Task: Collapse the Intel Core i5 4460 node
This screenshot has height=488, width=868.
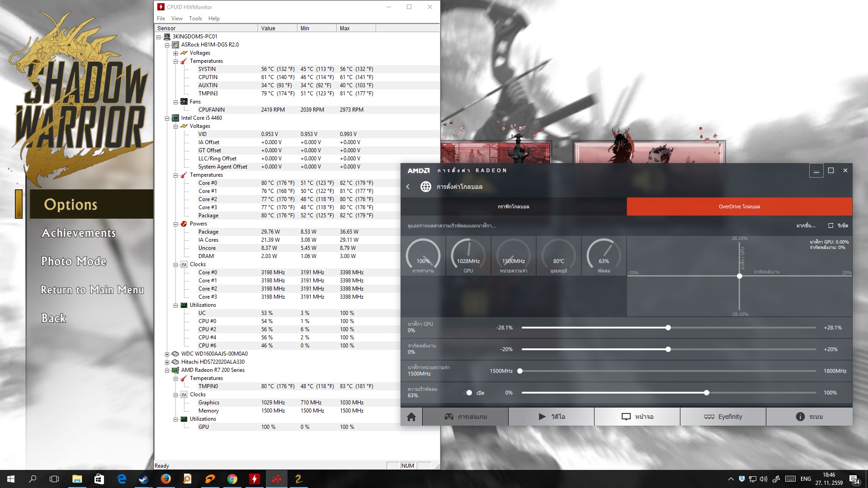Action: click(x=167, y=118)
